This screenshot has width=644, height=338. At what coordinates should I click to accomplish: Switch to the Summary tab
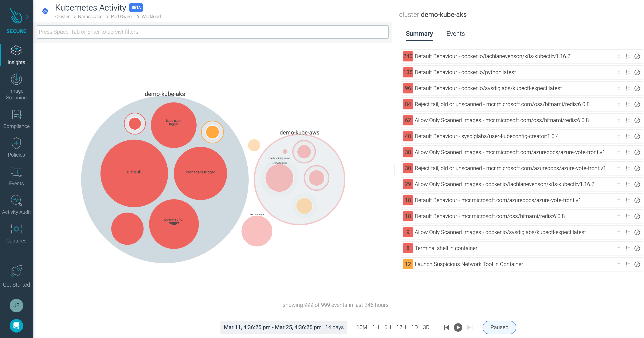[419, 34]
